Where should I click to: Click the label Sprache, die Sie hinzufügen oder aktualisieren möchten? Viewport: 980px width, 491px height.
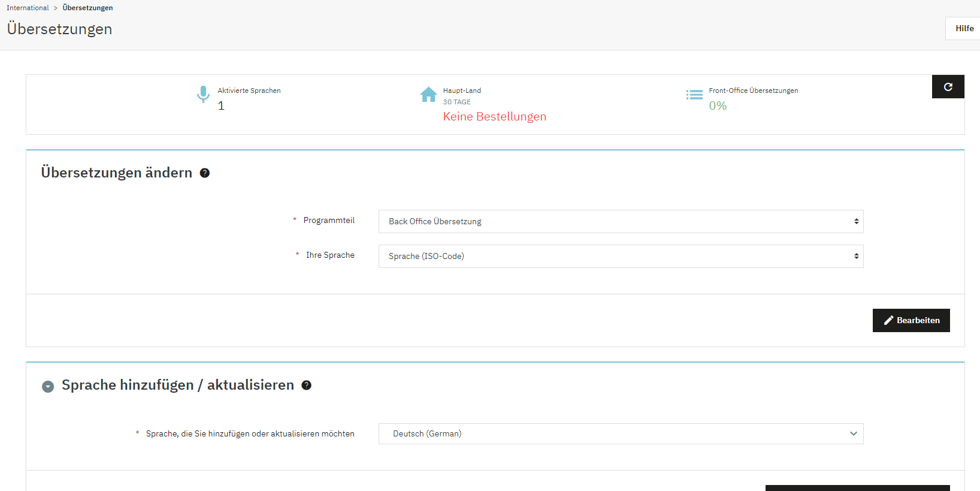(250, 433)
